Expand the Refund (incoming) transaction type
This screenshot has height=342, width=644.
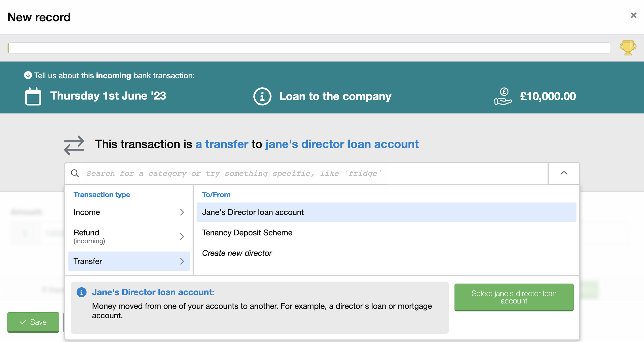pos(129,236)
